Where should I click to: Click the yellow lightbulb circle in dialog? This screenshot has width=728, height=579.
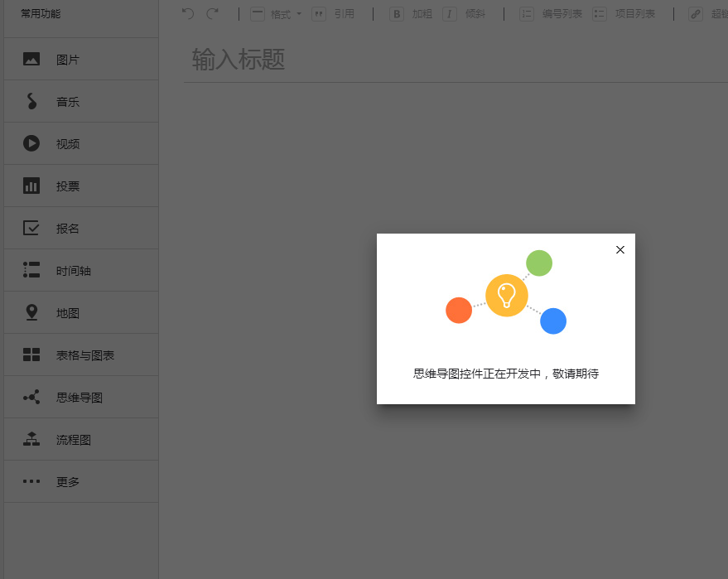point(507,296)
